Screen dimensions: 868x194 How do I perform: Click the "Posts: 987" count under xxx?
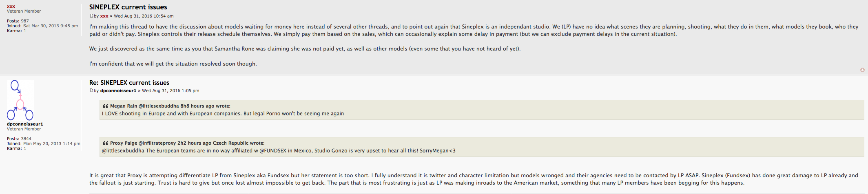tap(18, 21)
